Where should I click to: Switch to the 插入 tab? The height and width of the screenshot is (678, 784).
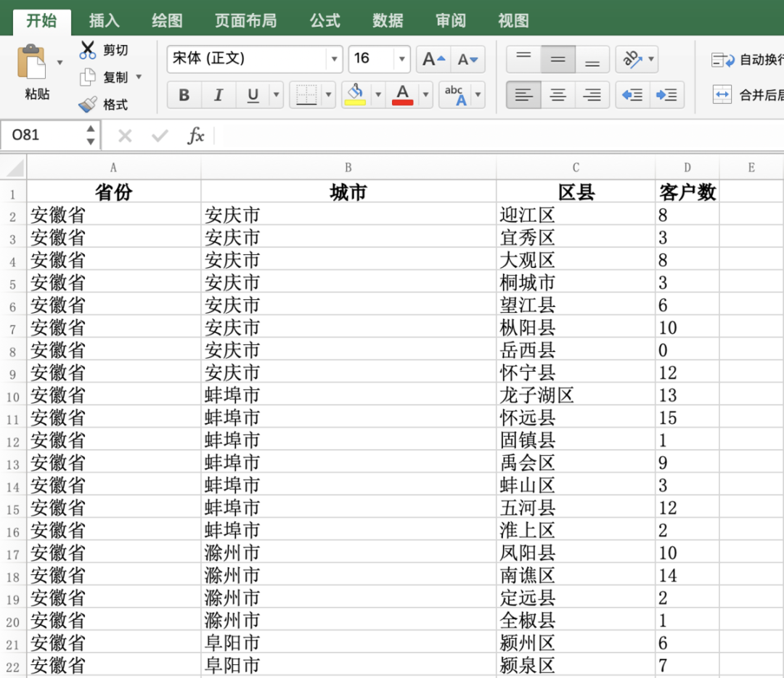(104, 21)
